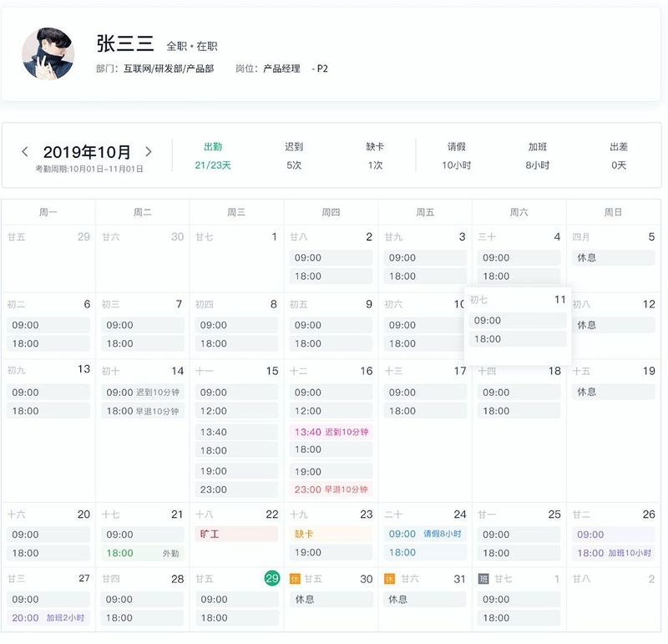Open 09:00 请假8小时 record on day 24
668x644 pixels.
(x=425, y=534)
